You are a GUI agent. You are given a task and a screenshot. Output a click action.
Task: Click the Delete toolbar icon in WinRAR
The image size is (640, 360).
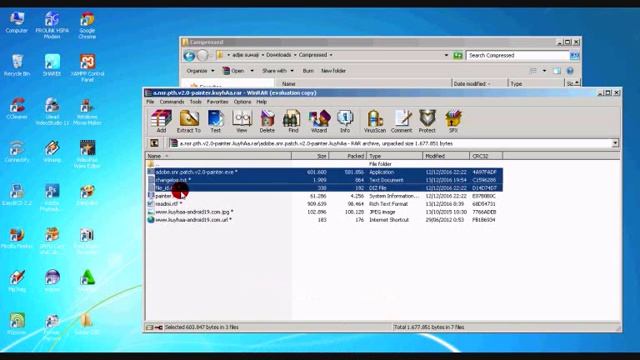(267, 121)
